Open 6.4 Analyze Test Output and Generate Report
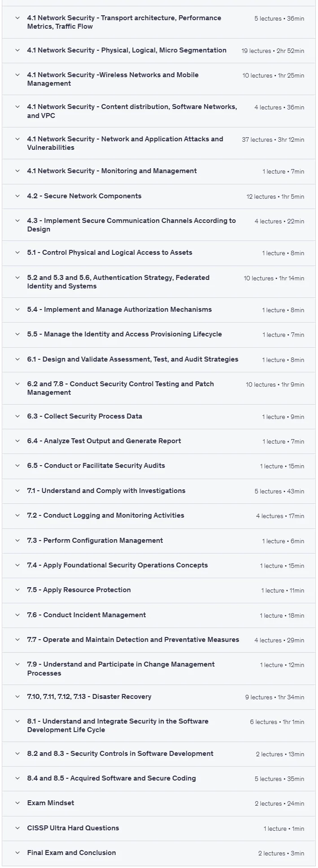 tap(159, 441)
